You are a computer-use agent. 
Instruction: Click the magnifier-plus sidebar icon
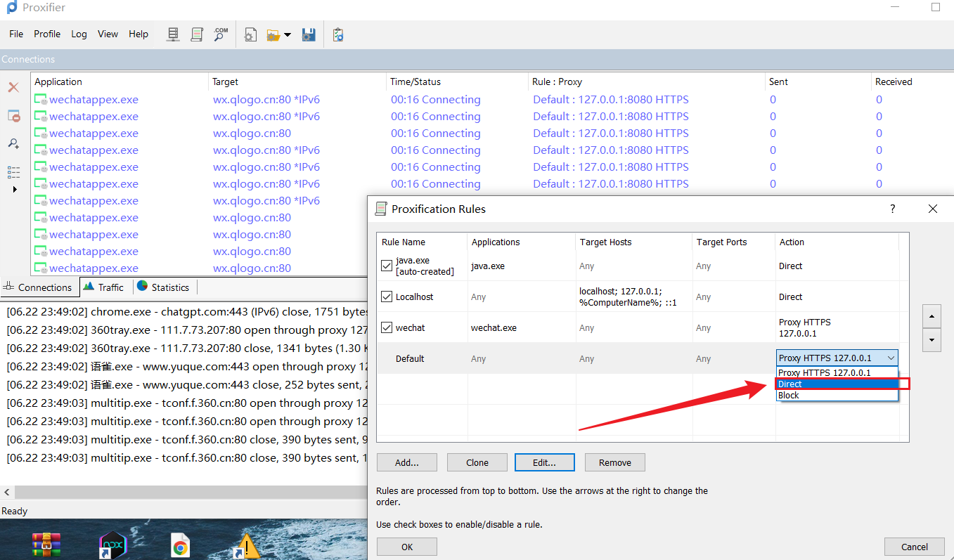point(13,143)
